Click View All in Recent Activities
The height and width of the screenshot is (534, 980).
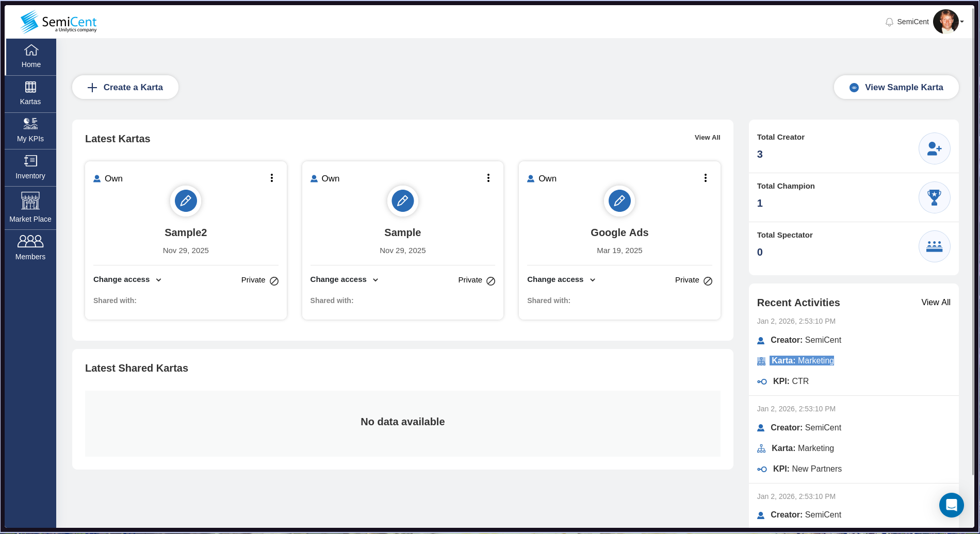pyautogui.click(x=936, y=303)
